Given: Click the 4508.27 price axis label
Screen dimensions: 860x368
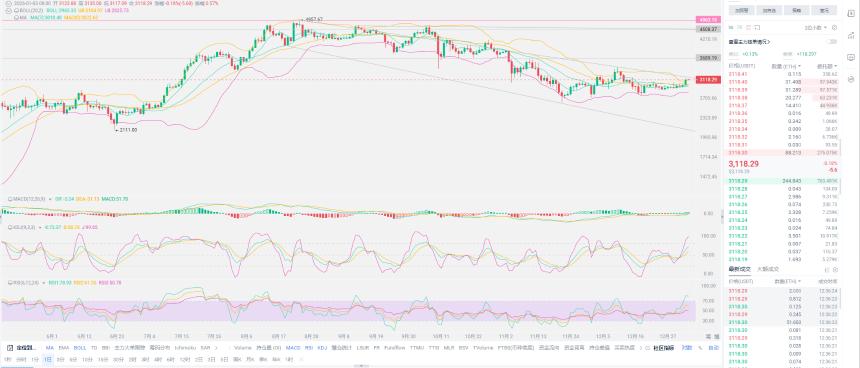Looking at the screenshot, I should click(x=709, y=29).
